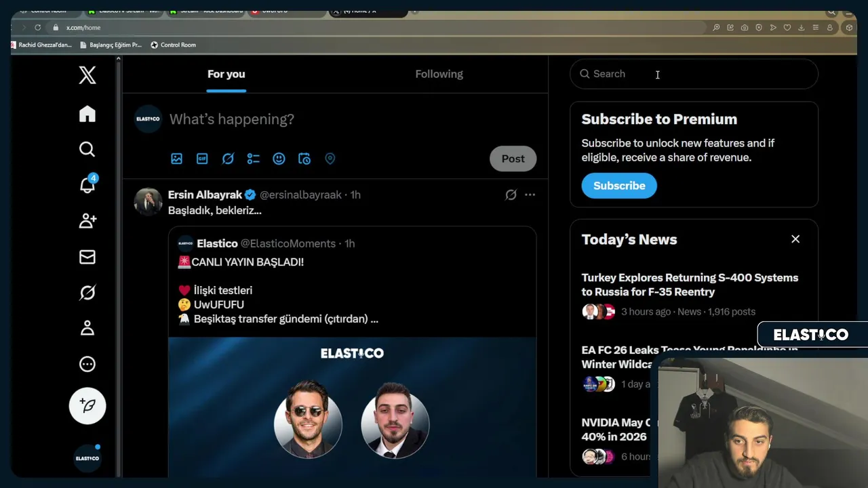868x488 pixels.
Task: Open extensions cube icon in browser toolbar
Action: 849,28
